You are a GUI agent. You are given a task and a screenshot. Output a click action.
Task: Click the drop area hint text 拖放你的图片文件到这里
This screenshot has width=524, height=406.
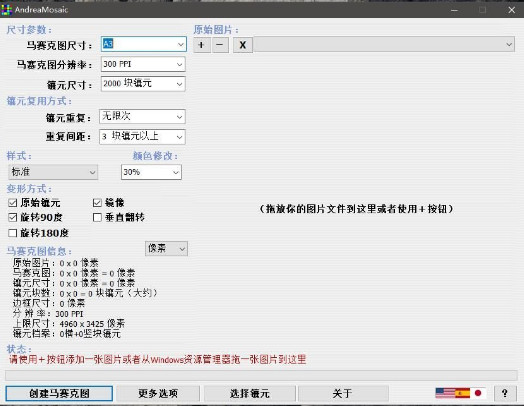click(x=356, y=209)
